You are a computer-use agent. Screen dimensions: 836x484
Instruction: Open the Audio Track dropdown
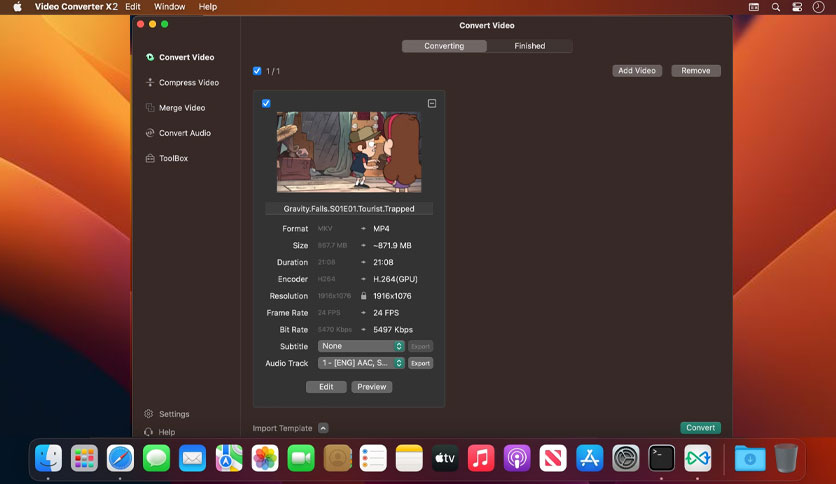tap(361, 363)
